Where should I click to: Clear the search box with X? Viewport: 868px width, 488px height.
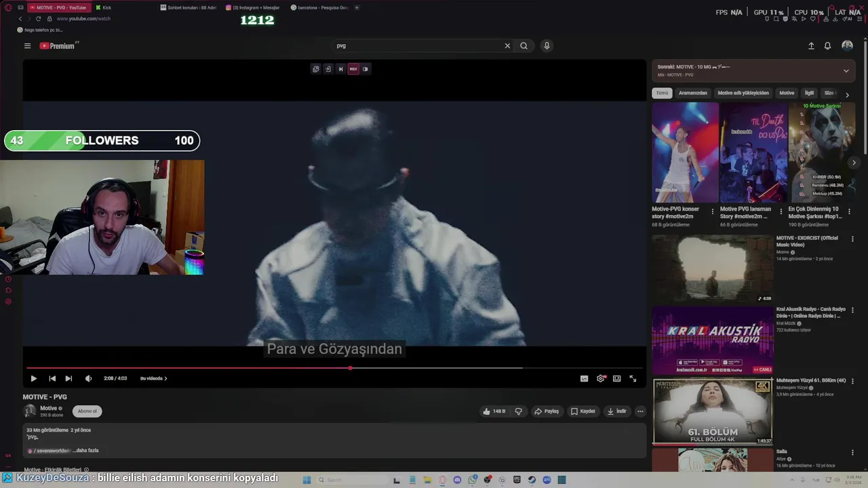click(507, 46)
